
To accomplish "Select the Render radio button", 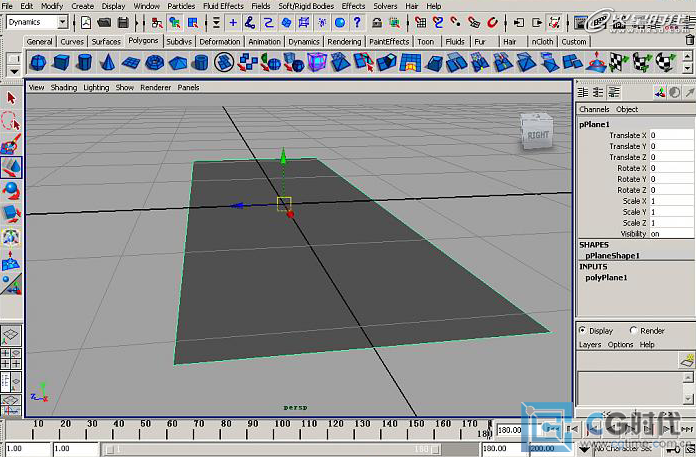I will point(634,330).
